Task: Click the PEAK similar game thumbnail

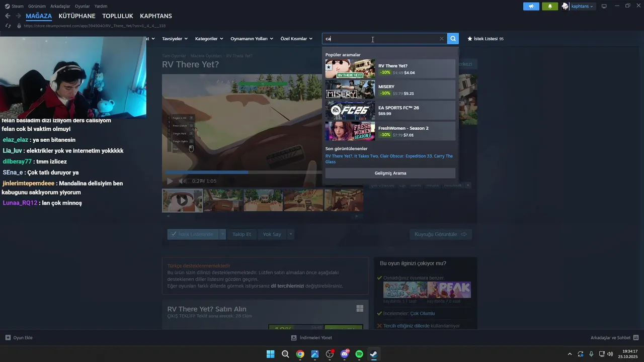Action: 449,290
